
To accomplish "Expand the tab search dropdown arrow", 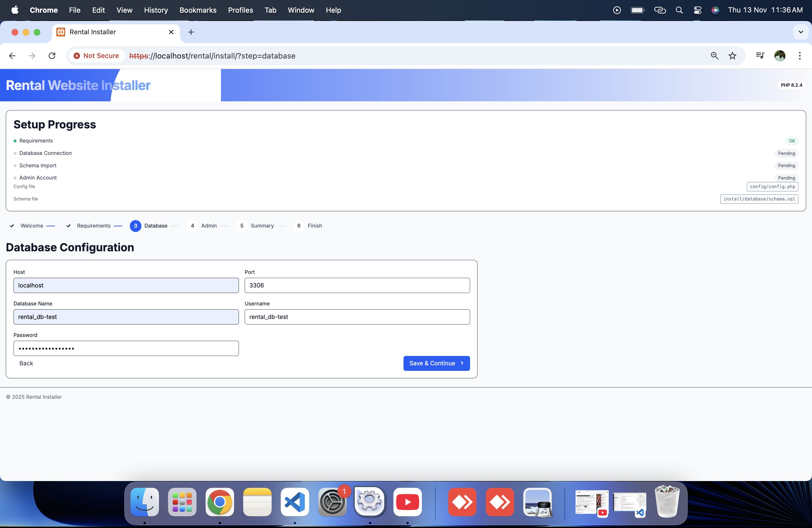I will click(801, 32).
